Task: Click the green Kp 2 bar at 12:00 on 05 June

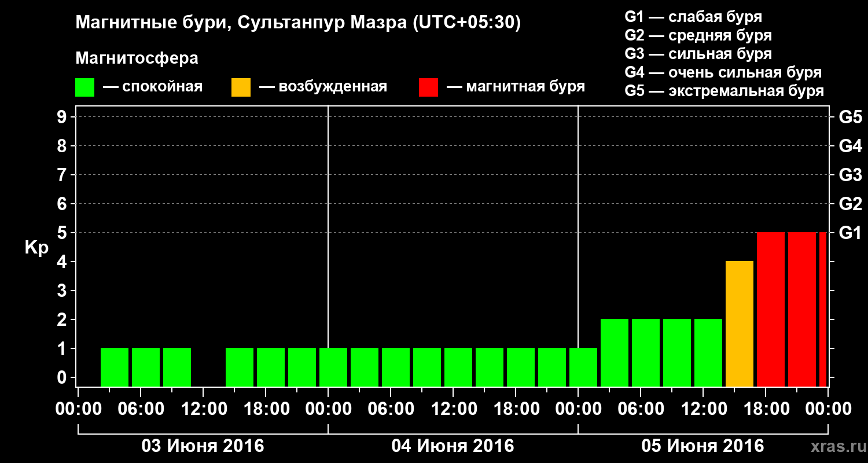Action: tap(708, 352)
